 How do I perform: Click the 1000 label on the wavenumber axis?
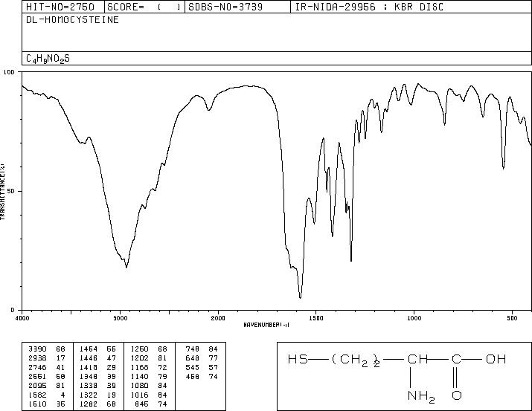tap(414, 318)
